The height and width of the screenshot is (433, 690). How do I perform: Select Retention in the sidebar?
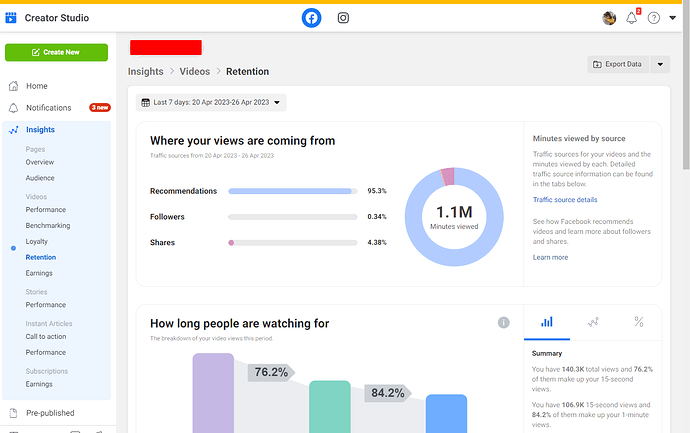[x=40, y=257]
